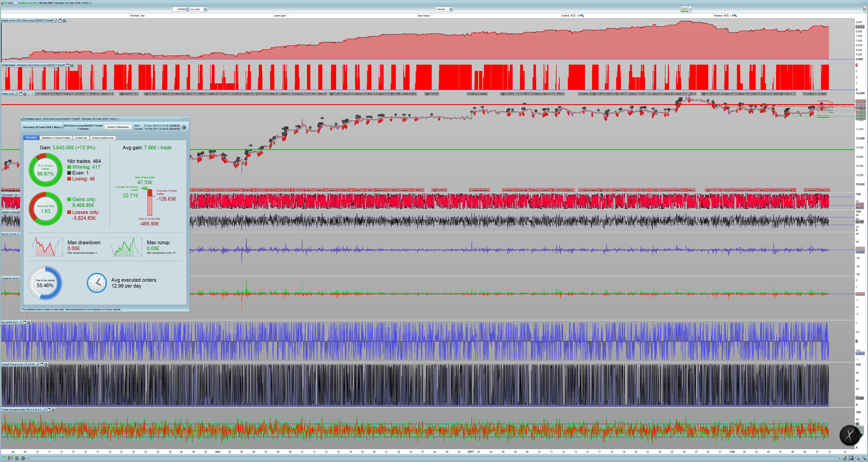Zoom out horizontally with magnifier minus icon

(858, 458)
